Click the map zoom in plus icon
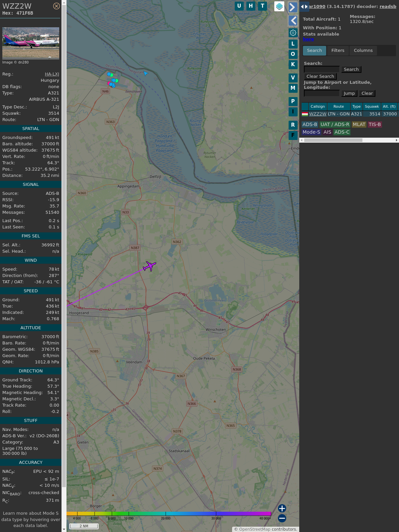This screenshot has height=532, width=399. click(x=282, y=508)
